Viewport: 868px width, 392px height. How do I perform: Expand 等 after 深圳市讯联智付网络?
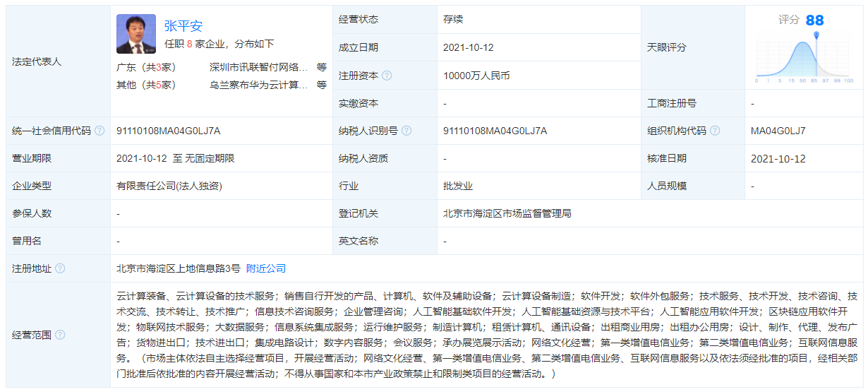(x=322, y=68)
